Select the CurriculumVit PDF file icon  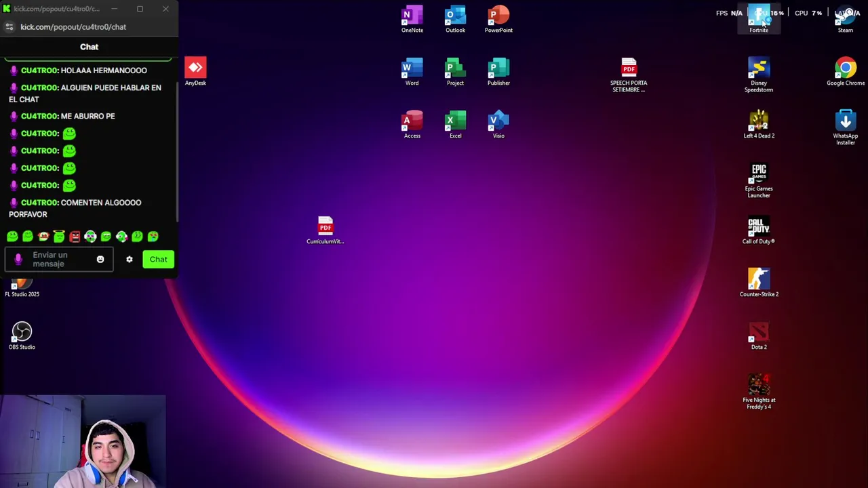325,230
